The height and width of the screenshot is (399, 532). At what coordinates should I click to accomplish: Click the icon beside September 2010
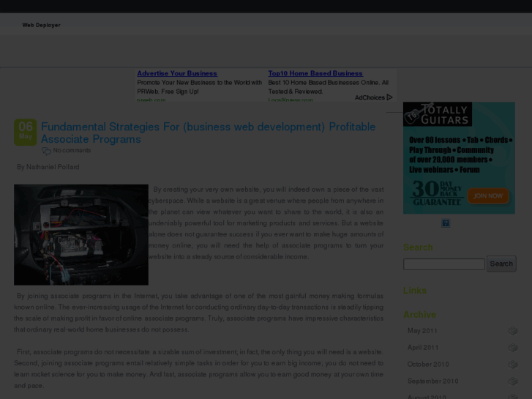pos(513,381)
